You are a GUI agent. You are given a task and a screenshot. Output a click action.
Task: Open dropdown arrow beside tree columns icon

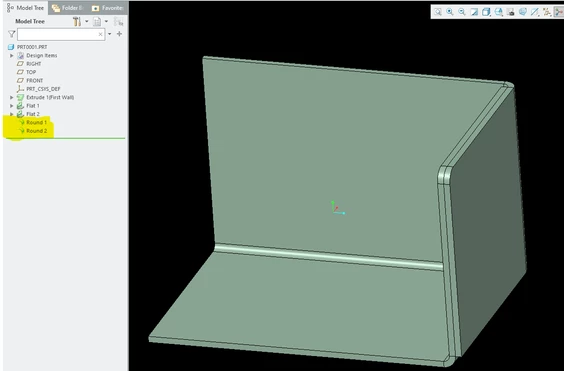click(x=106, y=22)
